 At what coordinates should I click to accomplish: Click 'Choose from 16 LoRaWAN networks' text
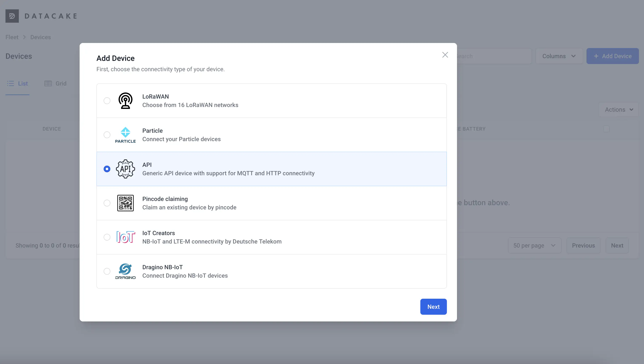click(x=190, y=105)
